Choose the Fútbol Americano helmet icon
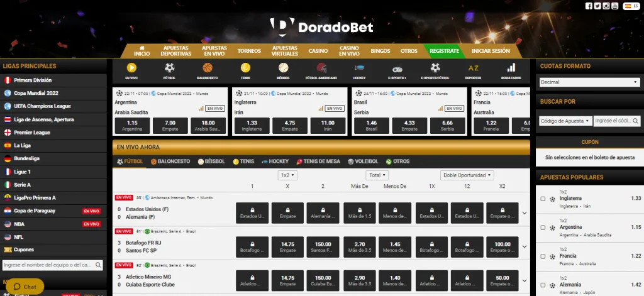Viewport: 644px width, 296px height. coord(321,68)
